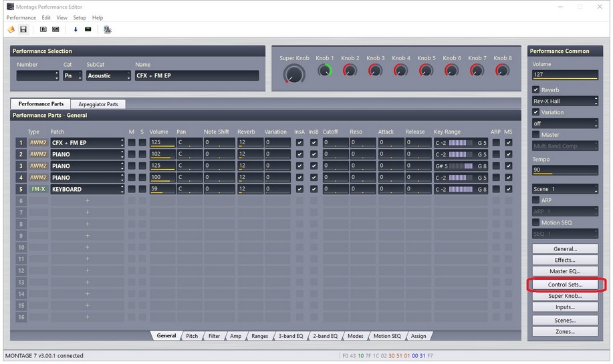
Task: Toggle MS checkbox for part 5 KEYBOARD
Action: click(508, 189)
